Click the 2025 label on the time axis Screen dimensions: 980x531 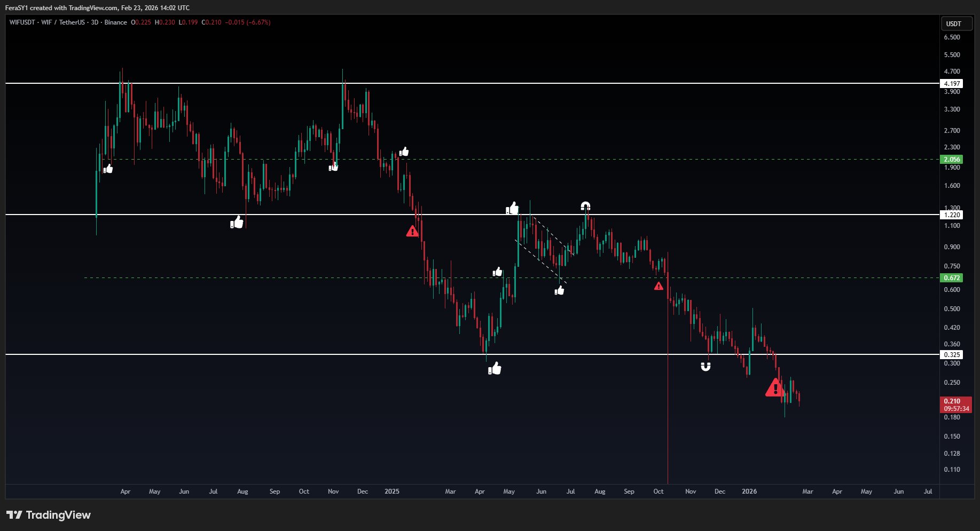392,492
